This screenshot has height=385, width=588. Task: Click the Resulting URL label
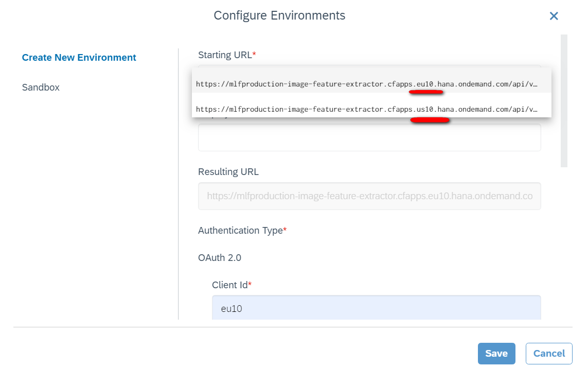[x=228, y=172]
